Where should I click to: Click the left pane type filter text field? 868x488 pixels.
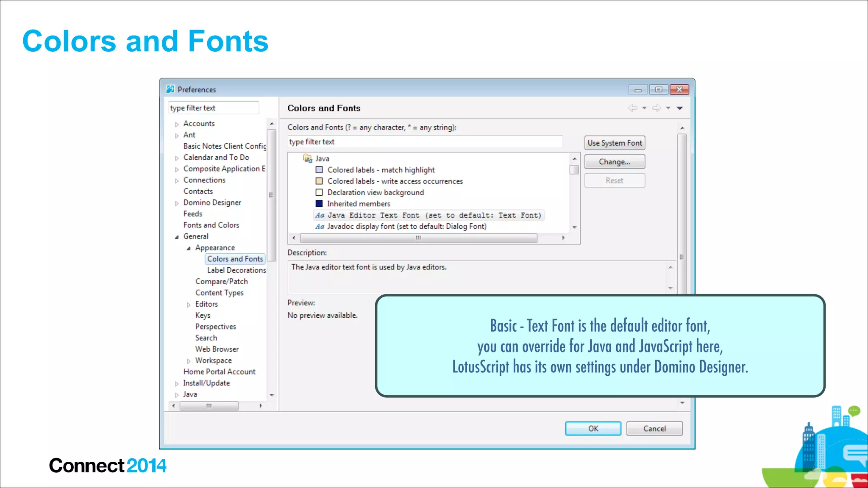click(213, 108)
